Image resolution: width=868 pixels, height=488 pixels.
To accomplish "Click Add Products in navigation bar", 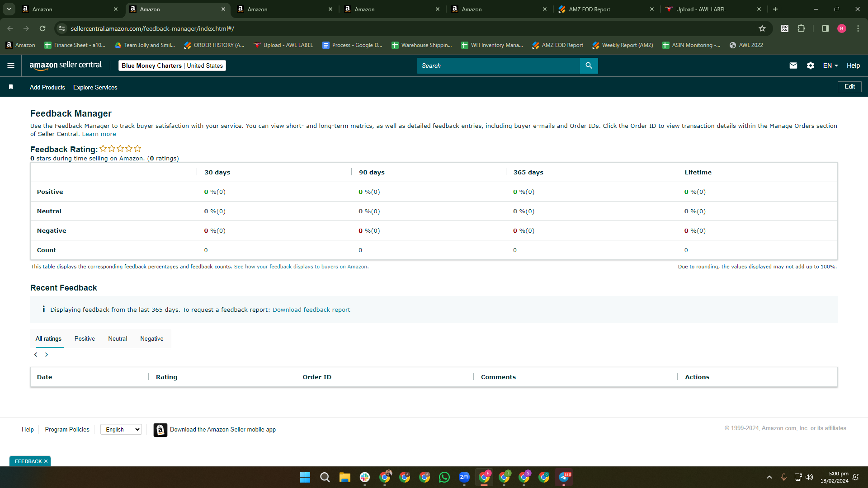I will tap(47, 87).
